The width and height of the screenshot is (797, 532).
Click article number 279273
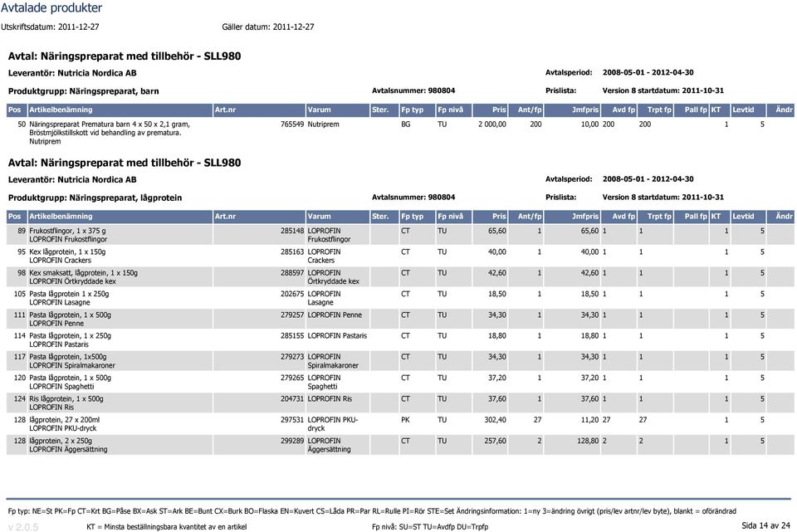coord(292,357)
